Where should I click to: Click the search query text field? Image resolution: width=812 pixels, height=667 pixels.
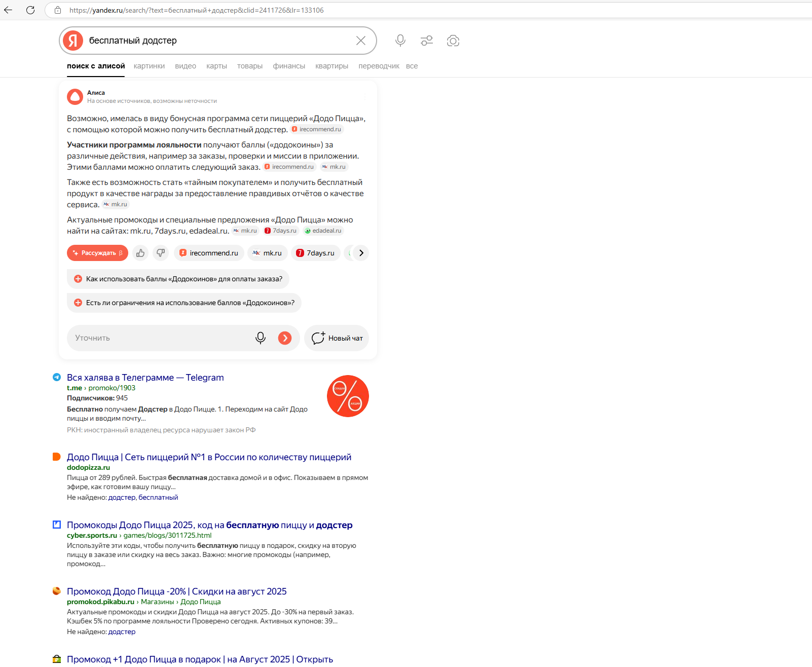[x=218, y=41]
